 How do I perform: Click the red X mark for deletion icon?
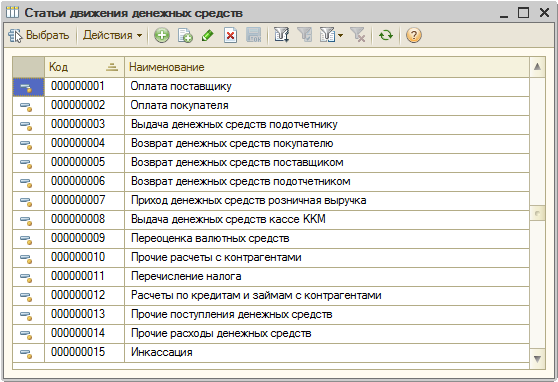coord(231,35)
